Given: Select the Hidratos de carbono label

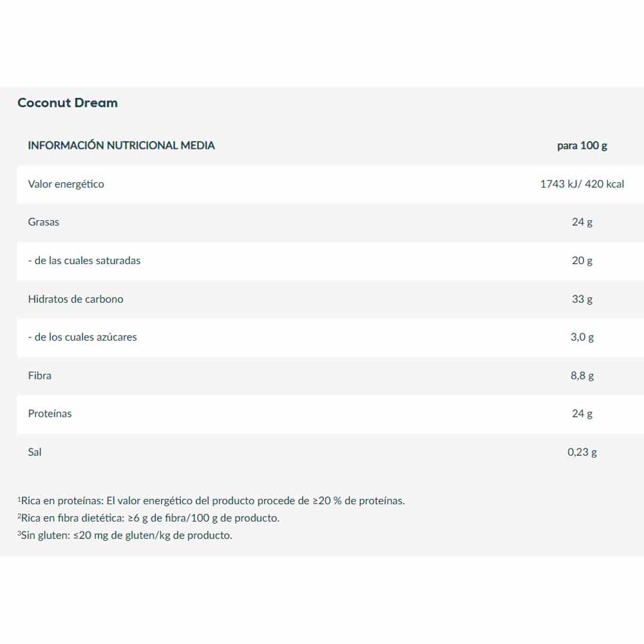Looking at the screenshot, I should (75, 299).
